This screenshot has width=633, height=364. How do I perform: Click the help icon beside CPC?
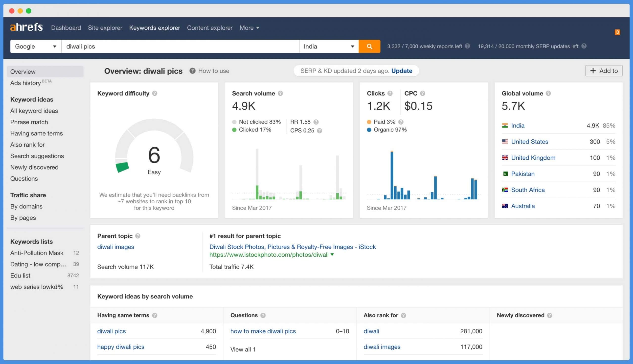coord(422,93)
